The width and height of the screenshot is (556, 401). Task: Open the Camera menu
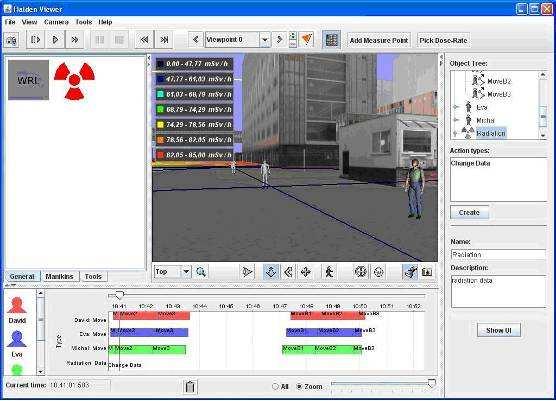[x=56, y=22]
